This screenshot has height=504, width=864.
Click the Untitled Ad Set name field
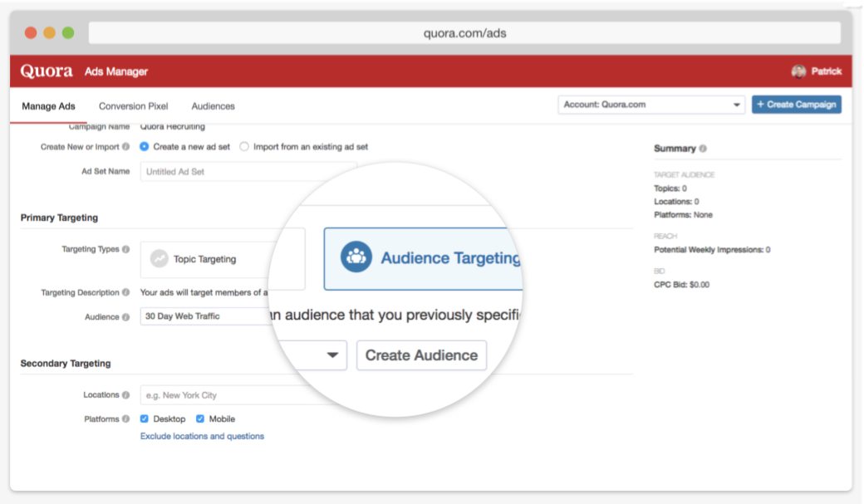pyautogui.click(x=208, y=172)
